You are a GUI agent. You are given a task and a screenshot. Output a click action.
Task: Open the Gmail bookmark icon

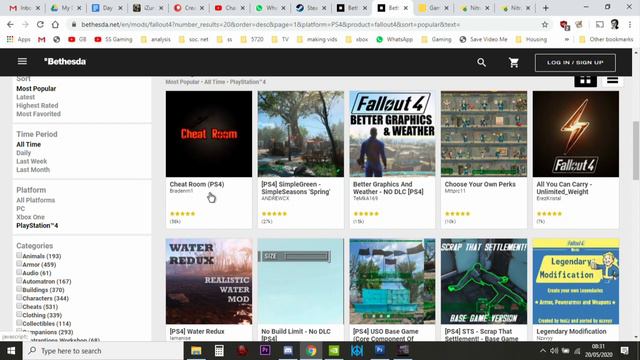tap(41, 39)
